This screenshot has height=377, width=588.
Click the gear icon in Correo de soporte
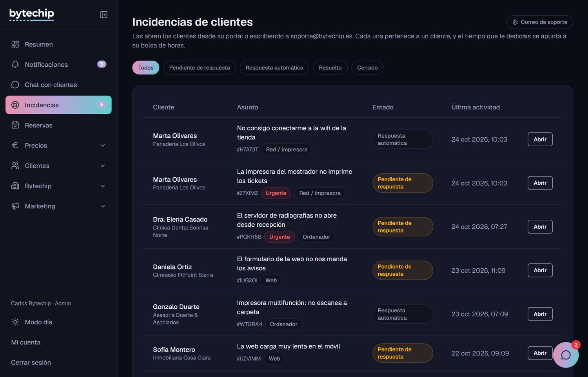(515, 22)
